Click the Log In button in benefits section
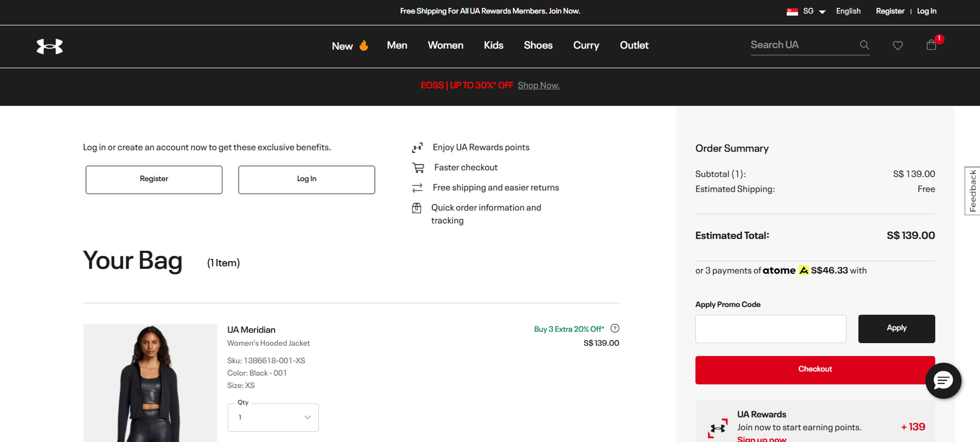 click(x=307, y=180)
